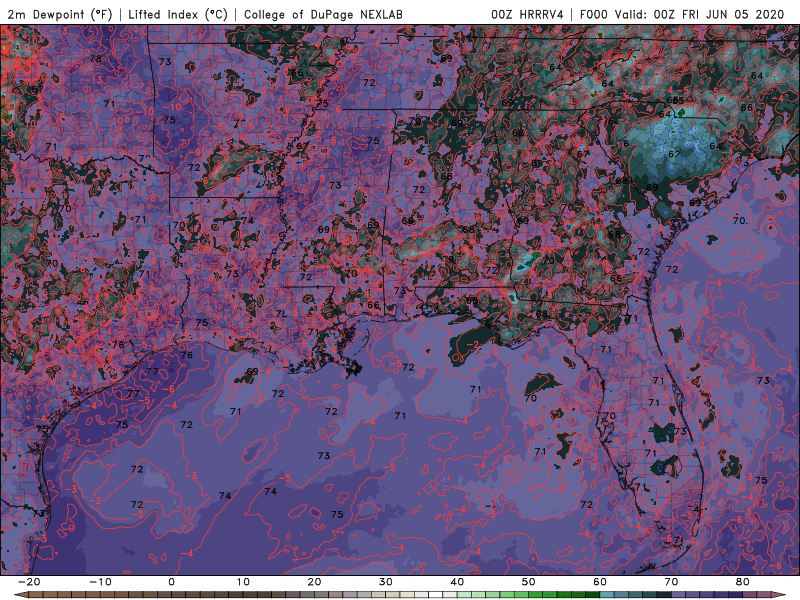This screenshot has width=800, height=600.
Task: Click the 10 label on the color scale
Action: pos(243,582)
